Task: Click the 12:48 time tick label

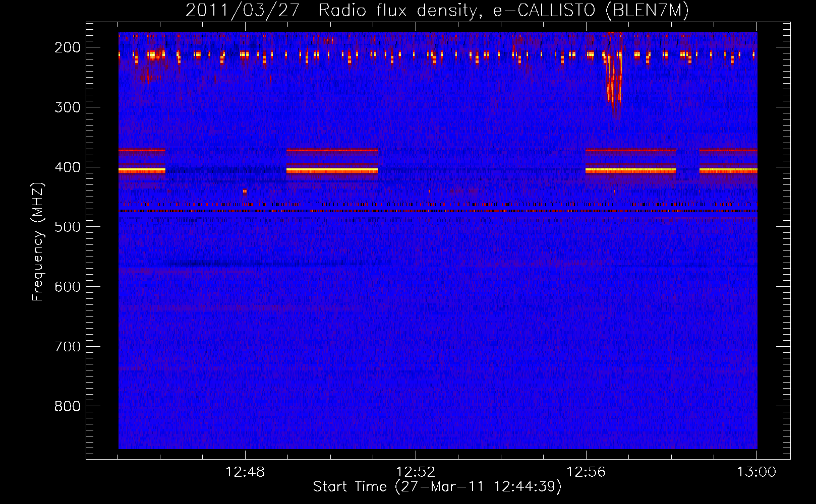Action: pos(245,472)
